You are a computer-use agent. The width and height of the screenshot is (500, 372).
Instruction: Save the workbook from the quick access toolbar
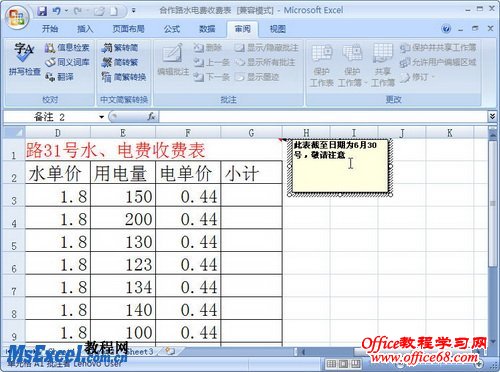tap(42, 11)
